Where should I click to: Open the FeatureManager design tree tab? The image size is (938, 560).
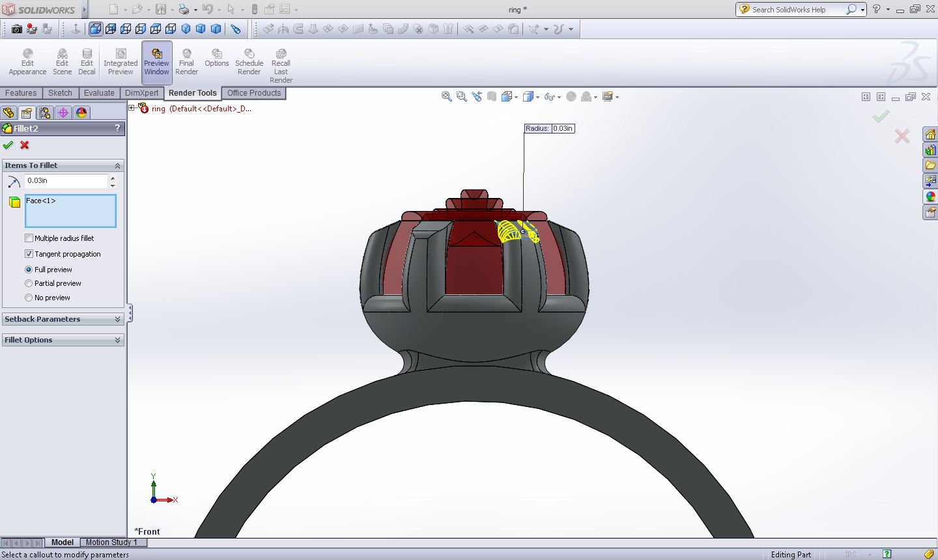[8, 113]
